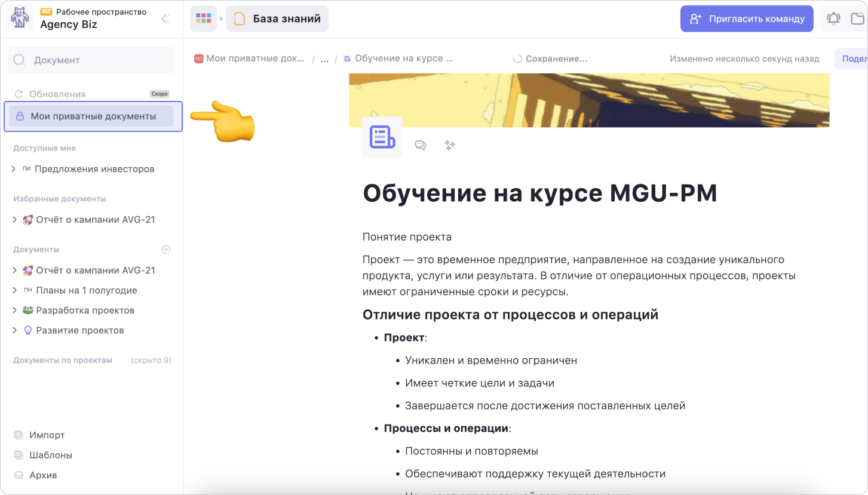Click the Agency Biz workspace cat avatar
The height and width of the screenshot is (495, 868).
pyautogui.click(x=20, y=19)
